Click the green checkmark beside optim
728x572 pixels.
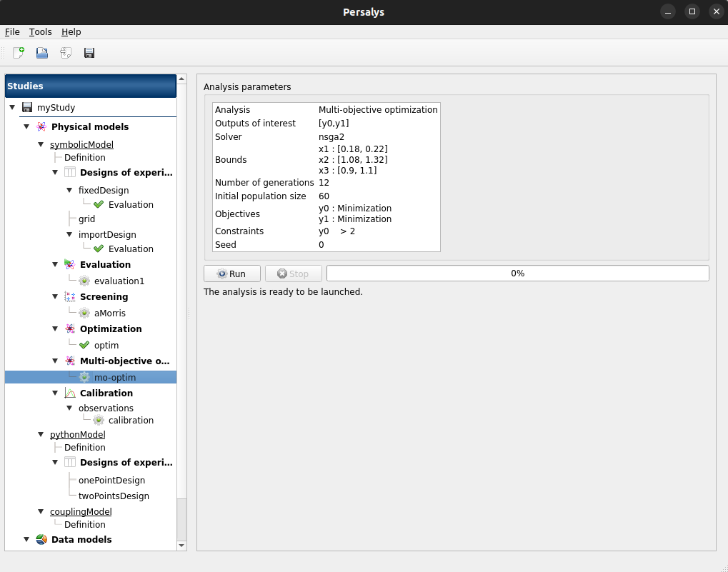coord(84,346)
